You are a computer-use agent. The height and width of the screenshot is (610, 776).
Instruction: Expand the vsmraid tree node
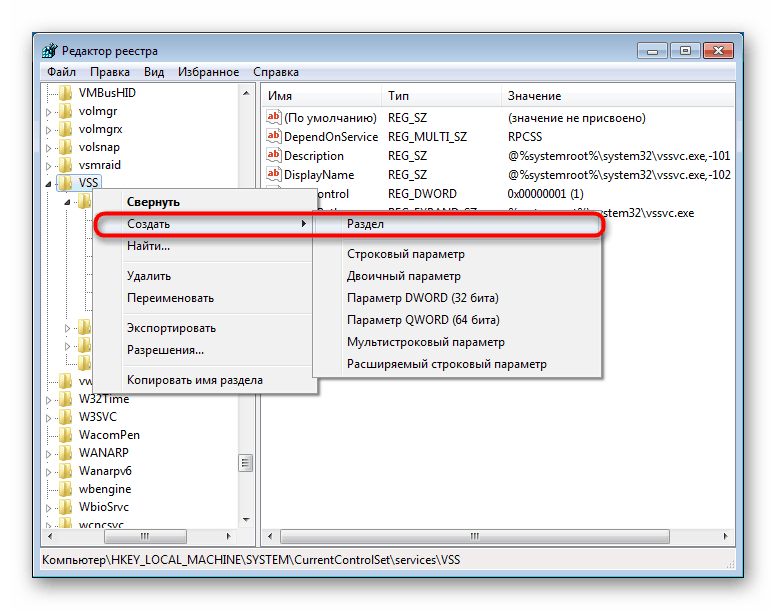point(48,166)
